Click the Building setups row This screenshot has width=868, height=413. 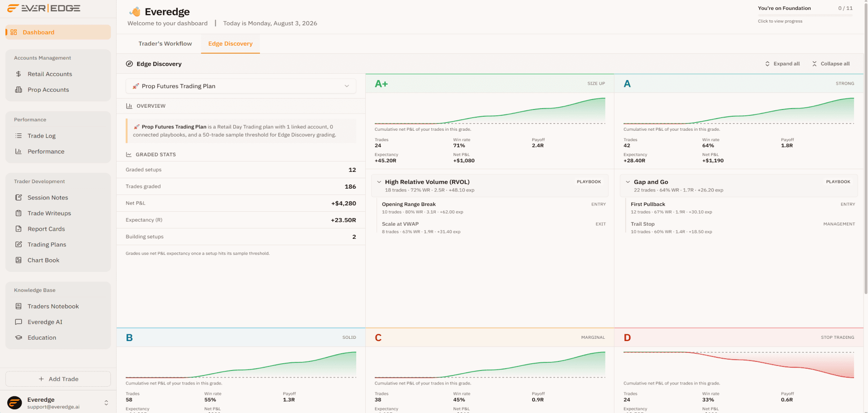click(241, 237)
